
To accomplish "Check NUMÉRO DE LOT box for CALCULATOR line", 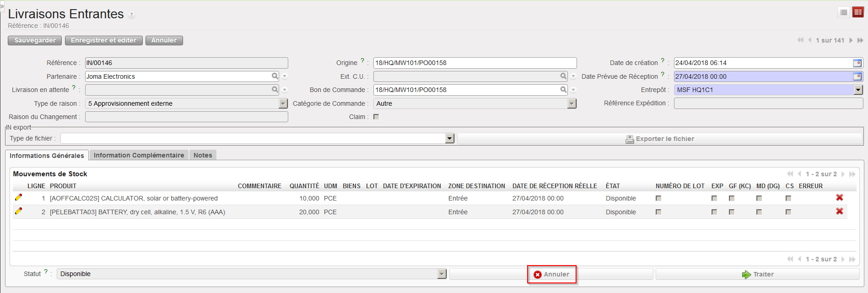I will click(x=658, y=198).
